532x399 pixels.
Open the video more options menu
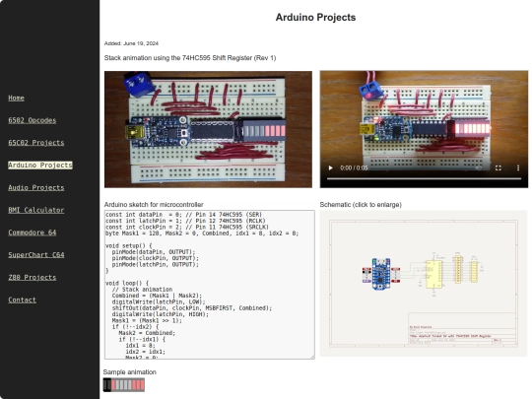click(518, 167)
